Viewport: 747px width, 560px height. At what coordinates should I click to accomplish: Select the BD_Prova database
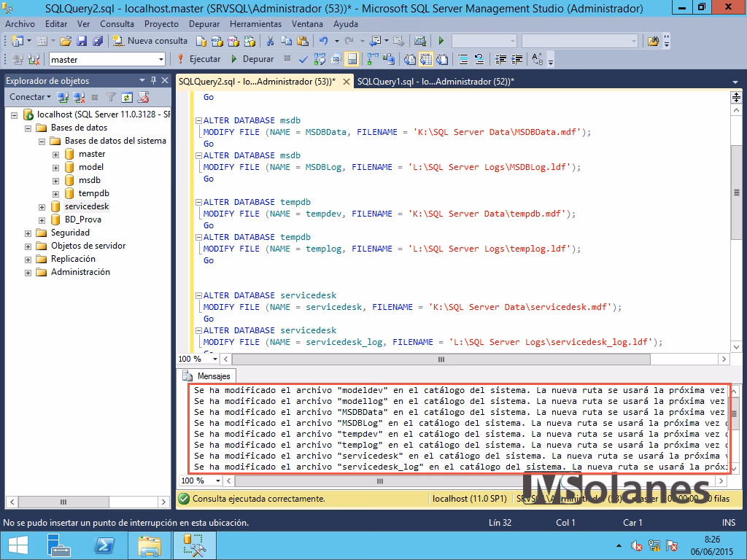coord(83,219)
